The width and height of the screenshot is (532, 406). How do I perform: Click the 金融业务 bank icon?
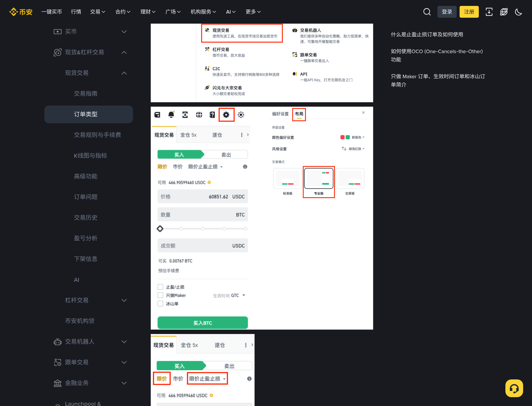(58, 383)
